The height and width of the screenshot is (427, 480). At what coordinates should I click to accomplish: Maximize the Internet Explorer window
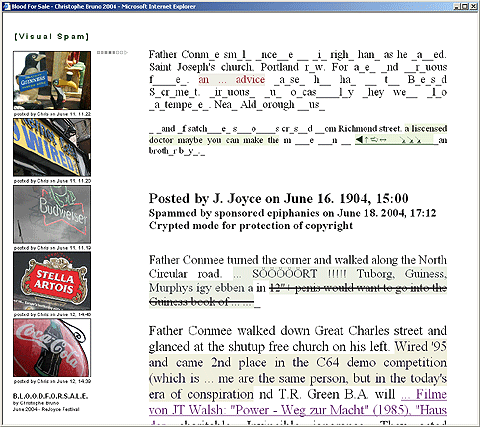click(x=465, y=6)
